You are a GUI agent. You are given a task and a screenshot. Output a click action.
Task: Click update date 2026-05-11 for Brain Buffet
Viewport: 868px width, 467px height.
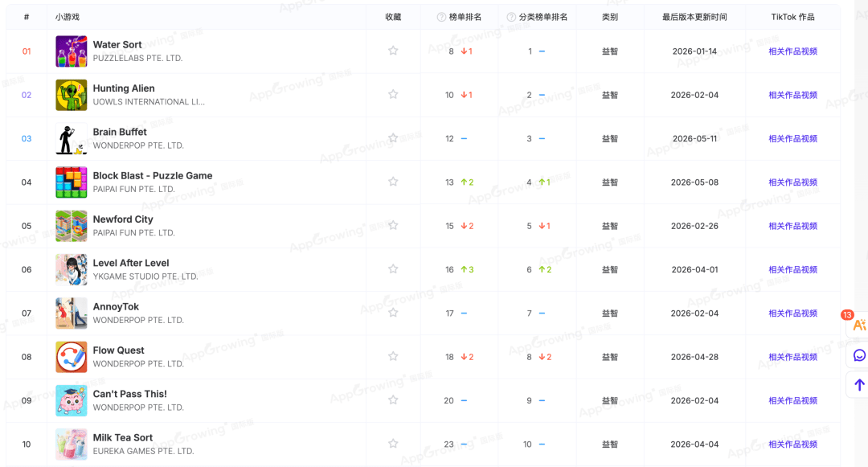click(x=694, y=138)
